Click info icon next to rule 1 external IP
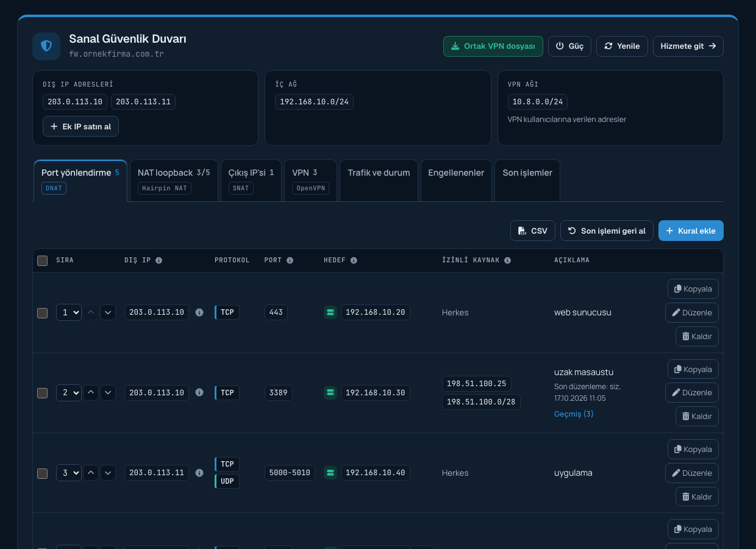 tap(199, 312)
